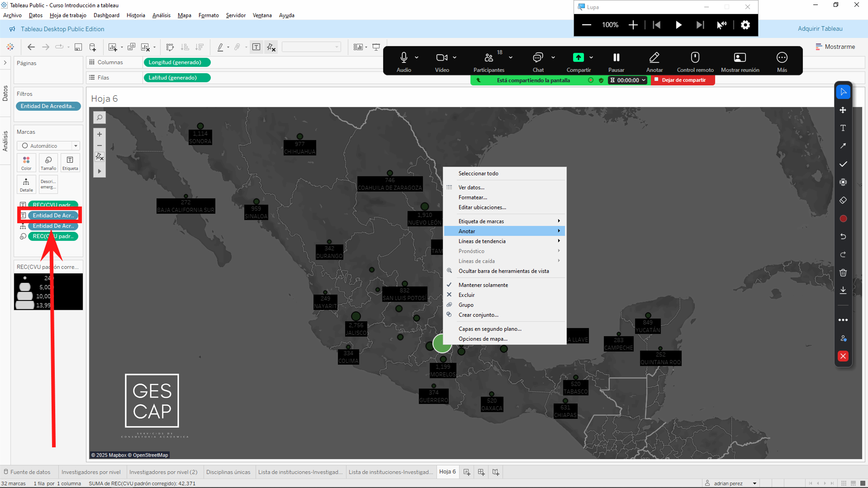Viewport: 868px width, 488px height.
Task: Sort ascending toolbar icon
Action: coord(185,47)
